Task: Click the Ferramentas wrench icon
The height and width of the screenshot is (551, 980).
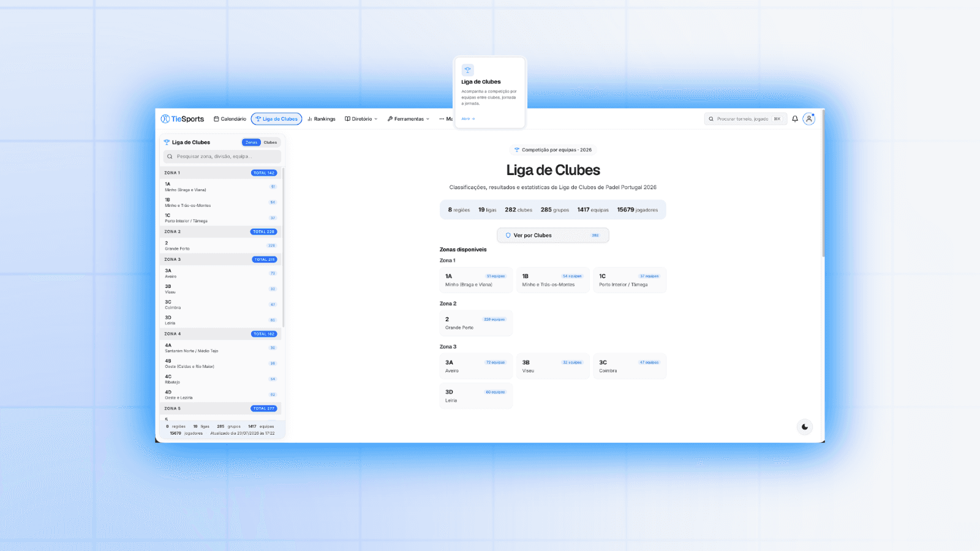Action: coord(390,119)
